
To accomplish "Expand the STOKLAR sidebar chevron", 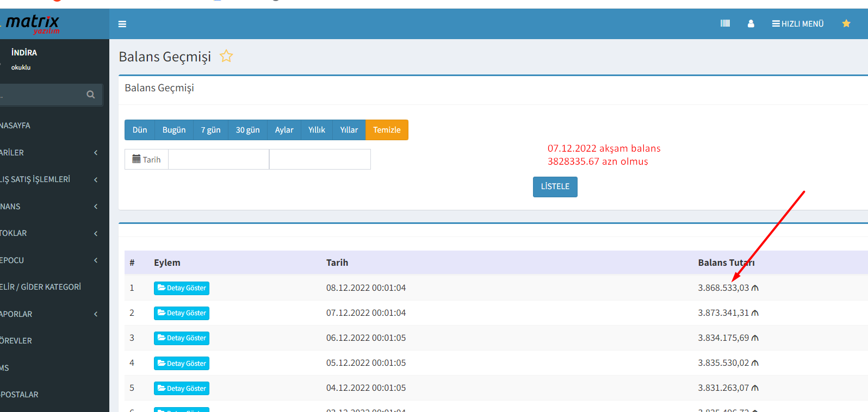I will (96, 234).
